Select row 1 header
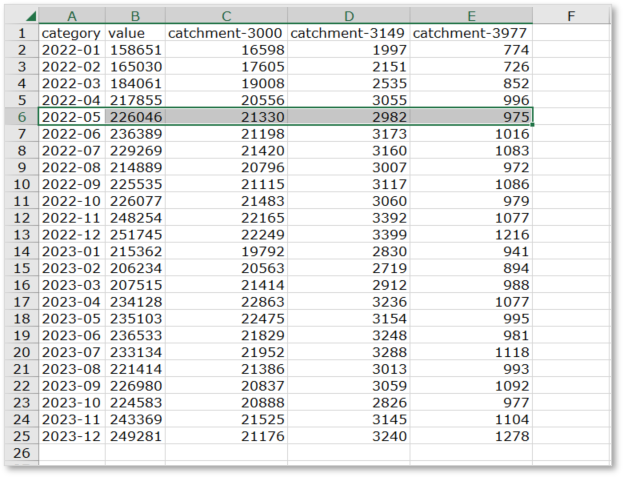623x477 pixels. tap(21, 33)
